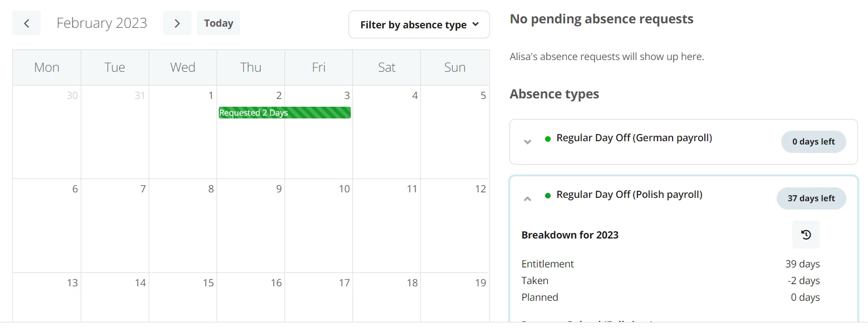Select February 9 in the calendar
The height and width of the screenshot is (328, 868).
click(x=251, y=226)
